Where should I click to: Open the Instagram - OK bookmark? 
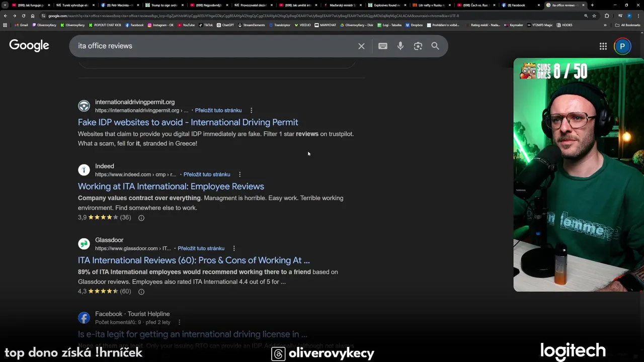tap(160, 25)
